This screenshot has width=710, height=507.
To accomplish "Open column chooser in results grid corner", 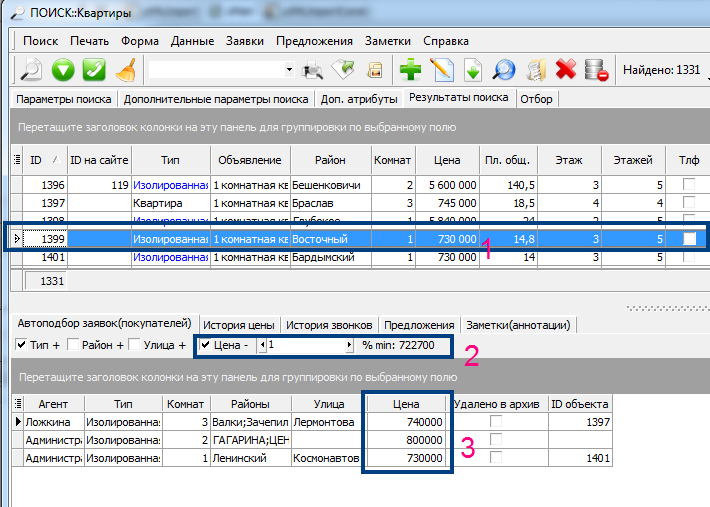I will (16, 159).
